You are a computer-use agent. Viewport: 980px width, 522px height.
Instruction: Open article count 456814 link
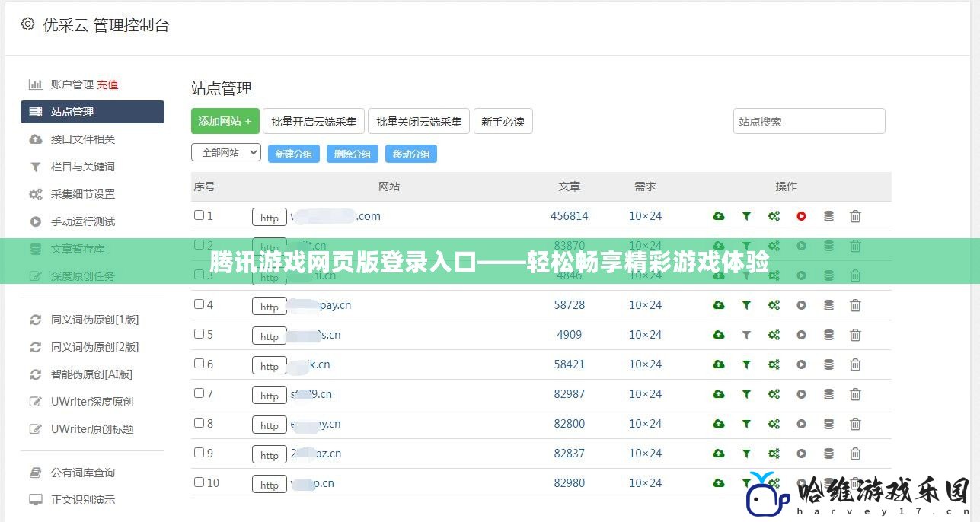(x=570, y=216)
